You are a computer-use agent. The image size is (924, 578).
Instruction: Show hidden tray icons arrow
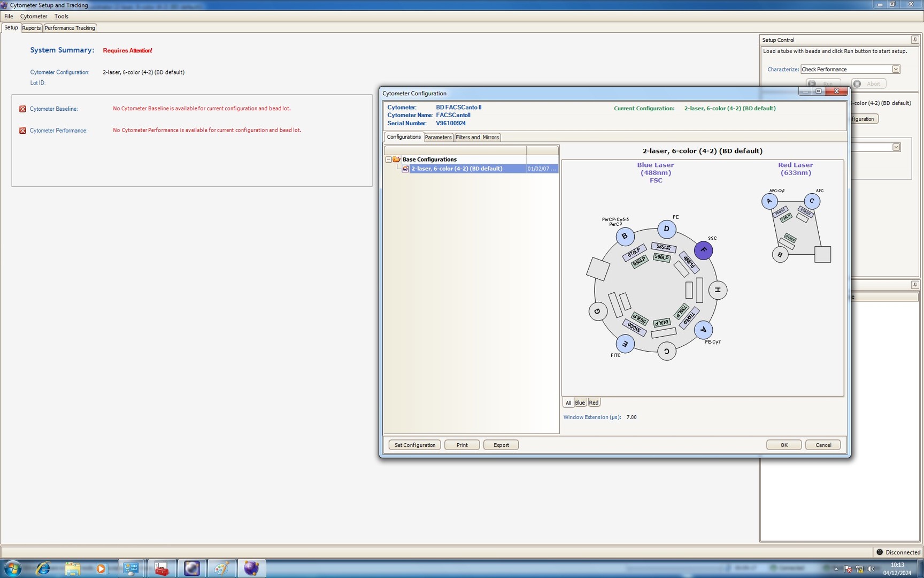click(x=836, y=569)
